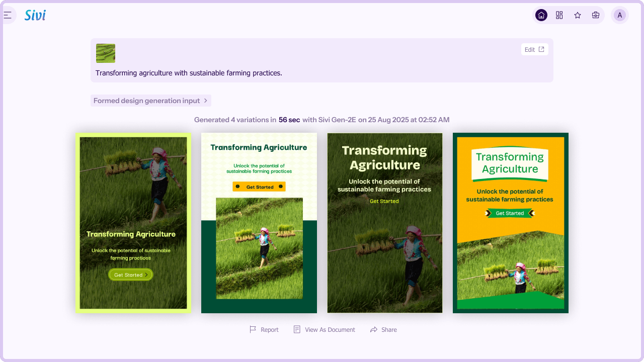Select the white checkered second design variation
This screenshot has height=362, width=644.
click(x=259, y=223)
